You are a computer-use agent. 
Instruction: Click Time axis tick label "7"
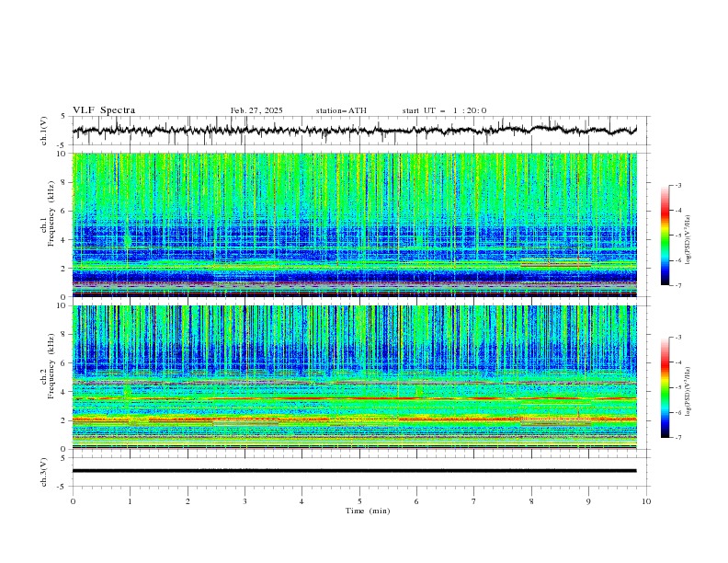coord(474,501)
